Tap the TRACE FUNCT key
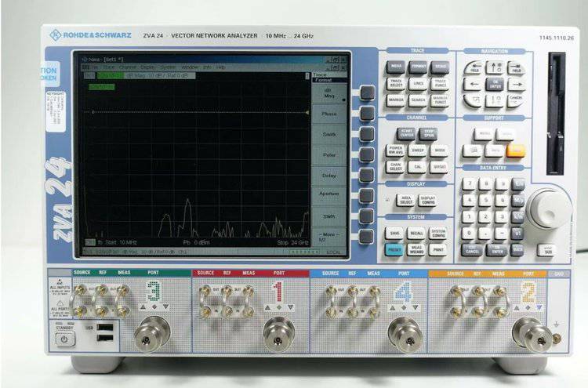The image size is (588, 388). (441, 84)
